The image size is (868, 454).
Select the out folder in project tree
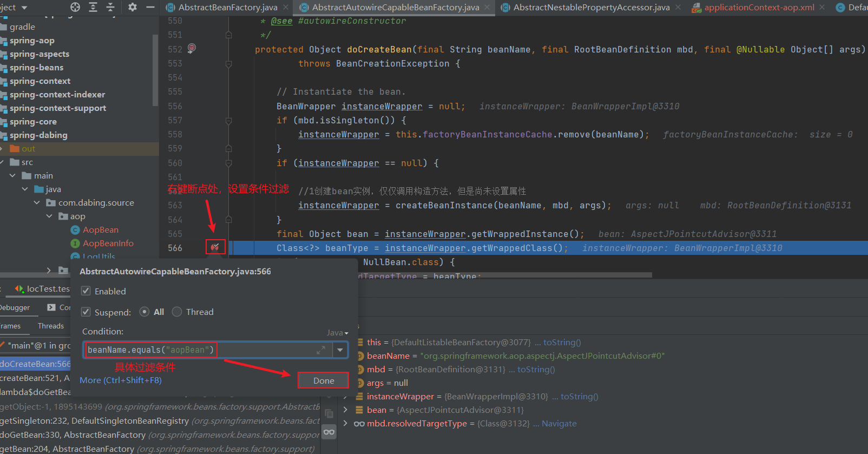[x=28, y=149]
